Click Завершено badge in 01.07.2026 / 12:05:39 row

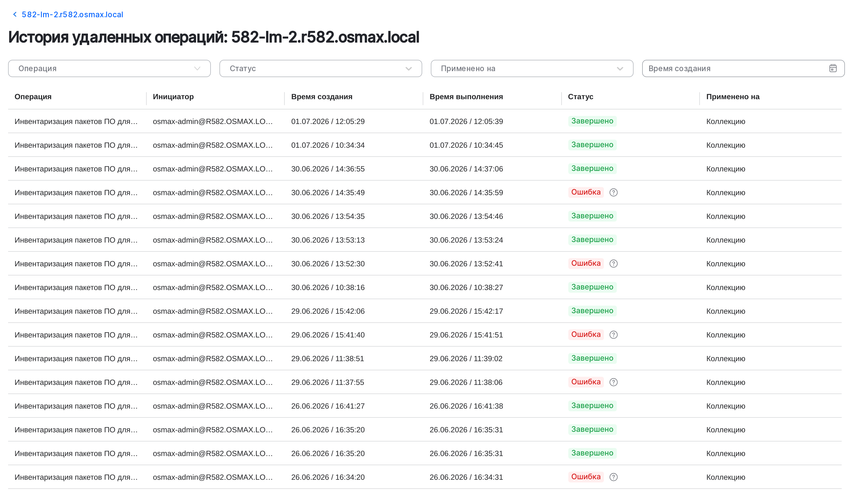pyautogui.click(x=592, y=121)
